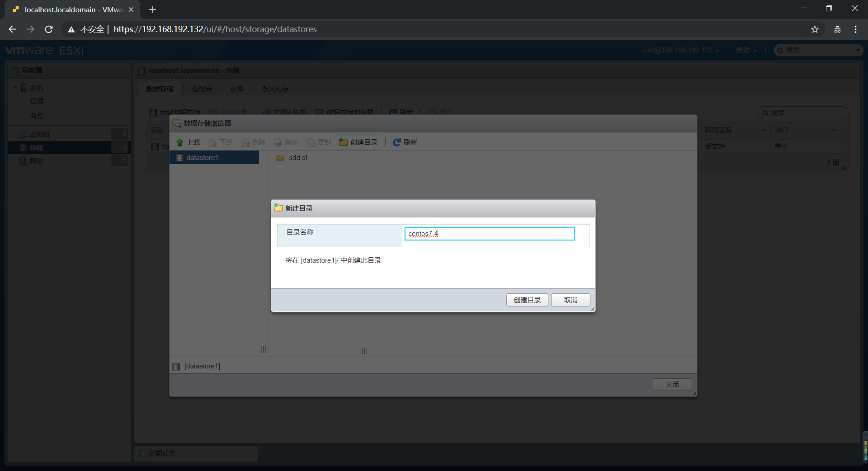Click the 关闭 button of datastore browser
This screenshot has width=868, height=471.
click(672, 385)
